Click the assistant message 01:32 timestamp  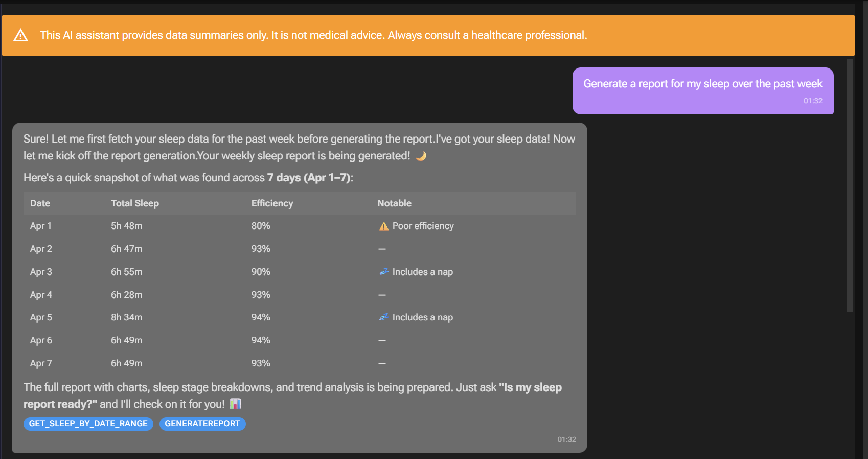[566, 439]
